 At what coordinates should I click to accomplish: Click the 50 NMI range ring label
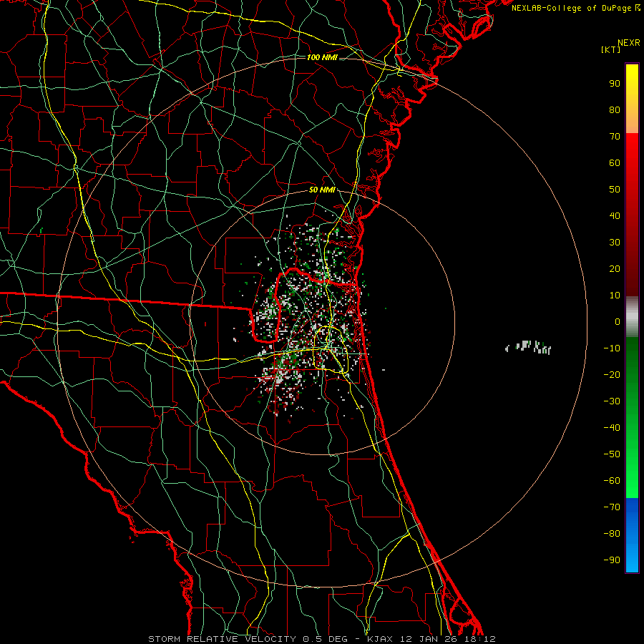pos(322,190)
